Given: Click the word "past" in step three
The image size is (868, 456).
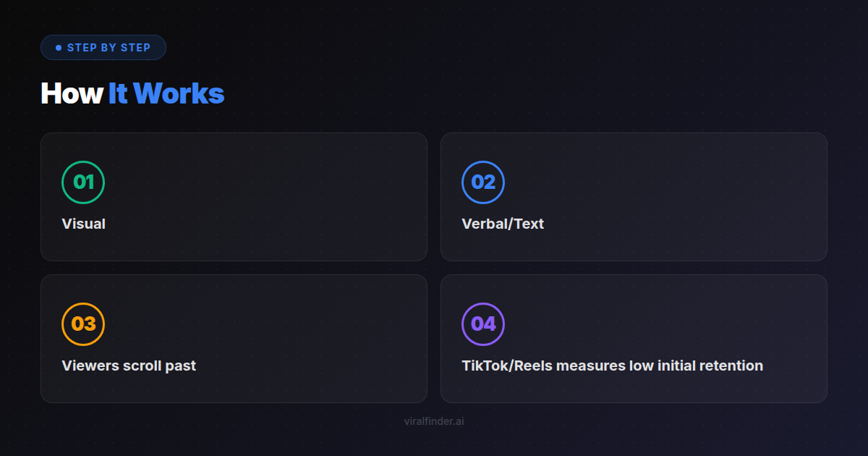Looking at the screenshot, I should tap(181, 366).
